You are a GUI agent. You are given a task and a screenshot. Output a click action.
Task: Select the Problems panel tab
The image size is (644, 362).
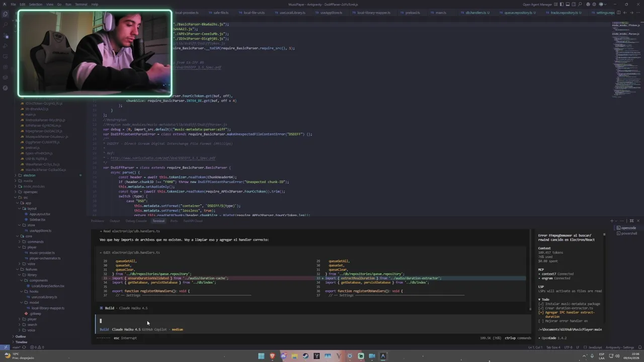98,221
